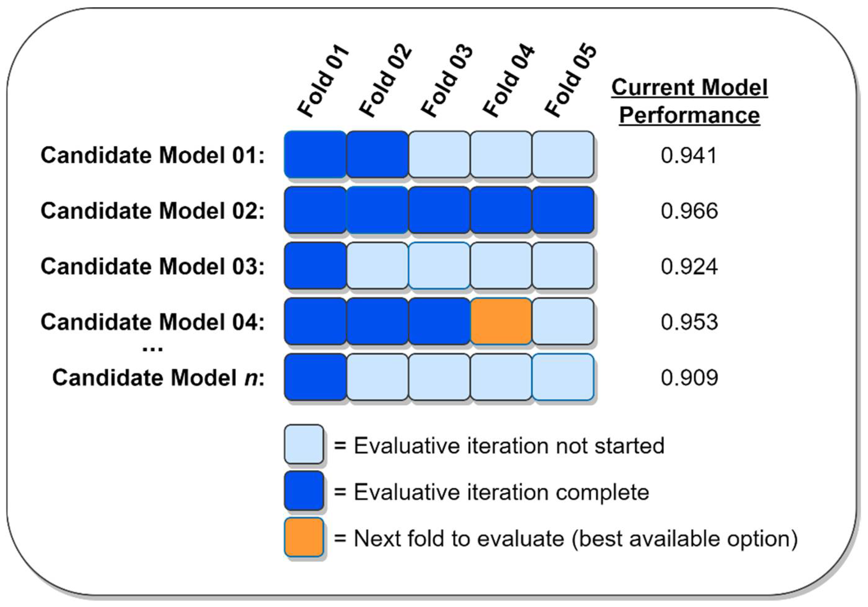Click the 'Current Model Performance' heading
This screenshot has height=607, width=868.
689,101
